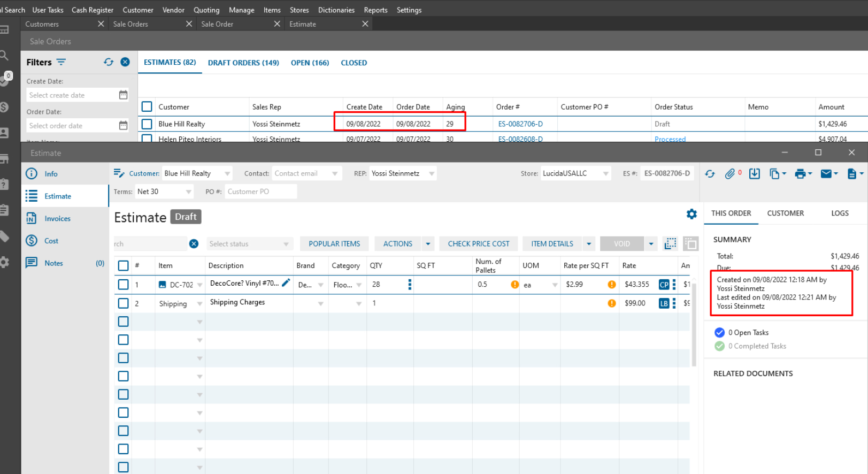
Task: Switch to the Draft Orders (149) tab
Action: click(x=243, y=63)
